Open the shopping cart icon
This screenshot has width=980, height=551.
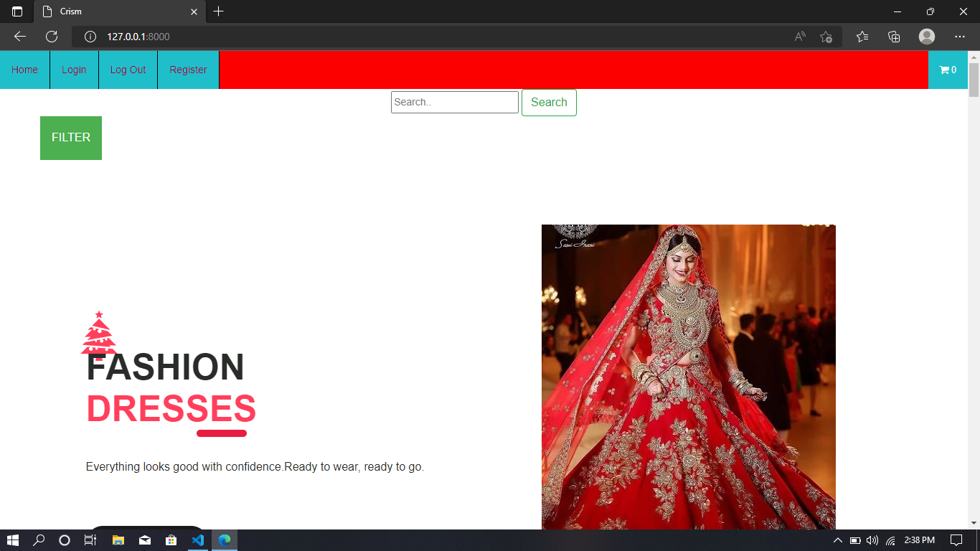pos(947,70)
